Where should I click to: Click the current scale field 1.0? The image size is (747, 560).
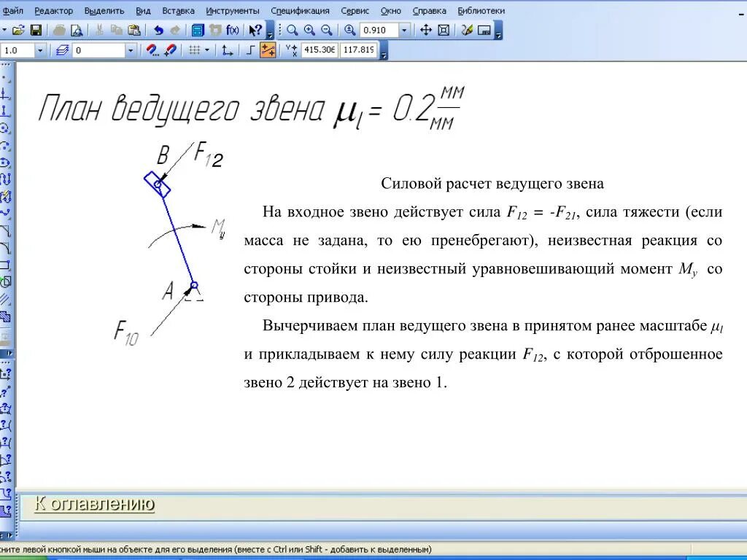pyautogui.click(x=18, y=50)
